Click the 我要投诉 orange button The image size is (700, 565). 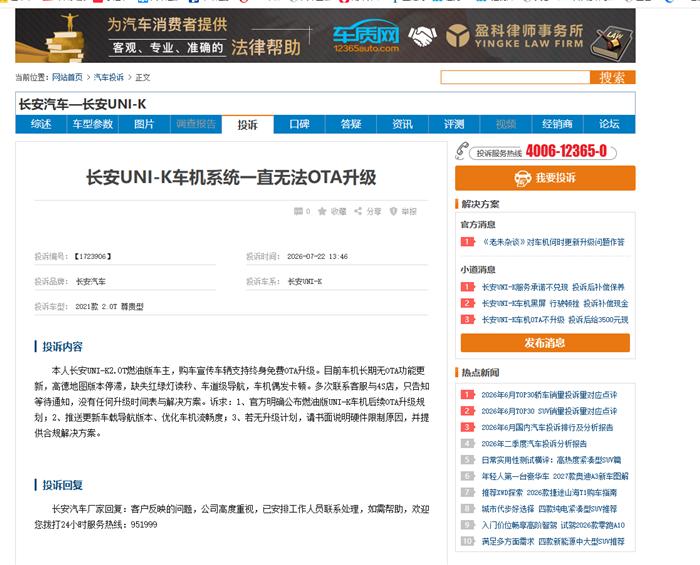pos(545,178)
